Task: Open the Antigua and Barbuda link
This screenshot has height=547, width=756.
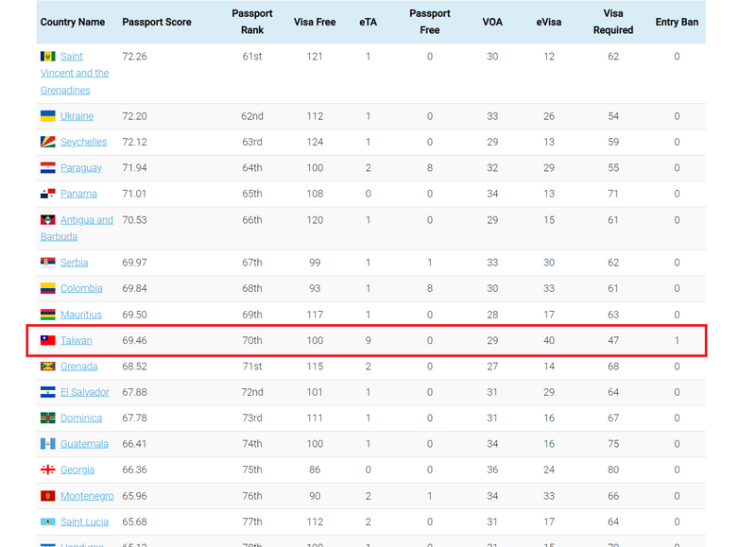Action: tap(86, 220)
